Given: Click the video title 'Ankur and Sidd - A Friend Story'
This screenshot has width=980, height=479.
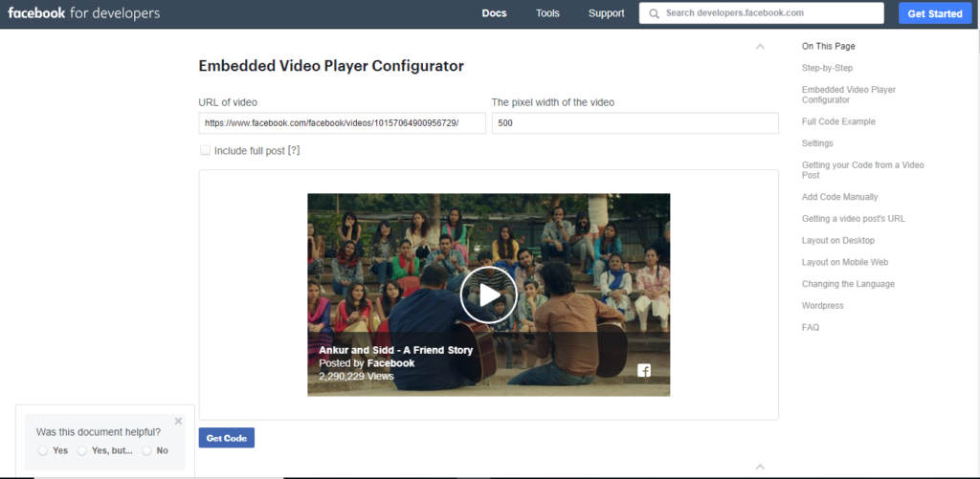Looking at the screenshot, I should coord(395,350).
